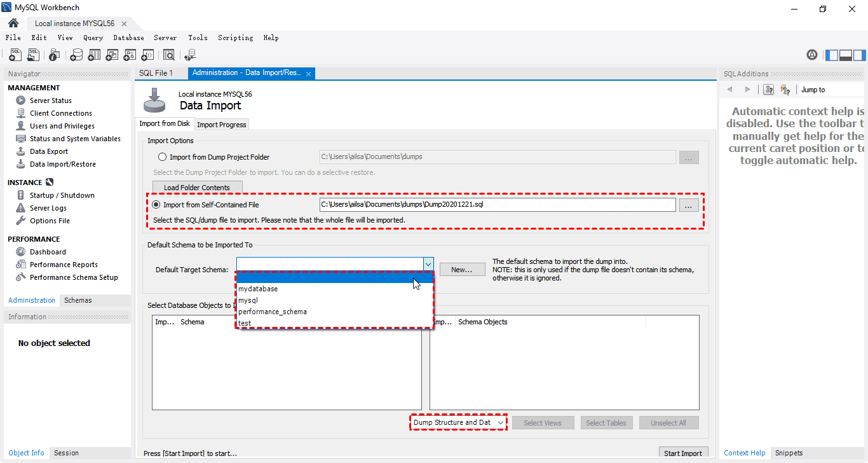This screenshot has height=463, width=868.
Task: Create a new view using the toolbar icon
Action: click(x=112, y=55)
